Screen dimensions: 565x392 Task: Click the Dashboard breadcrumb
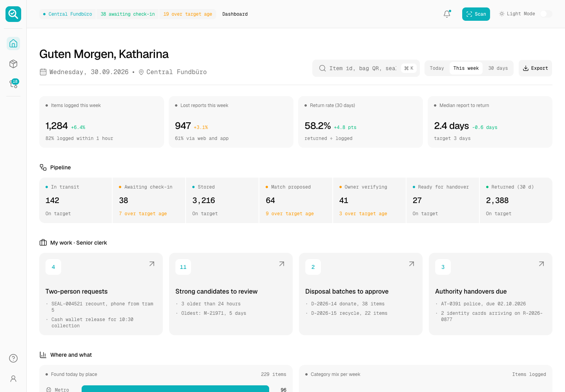point(235,14)
